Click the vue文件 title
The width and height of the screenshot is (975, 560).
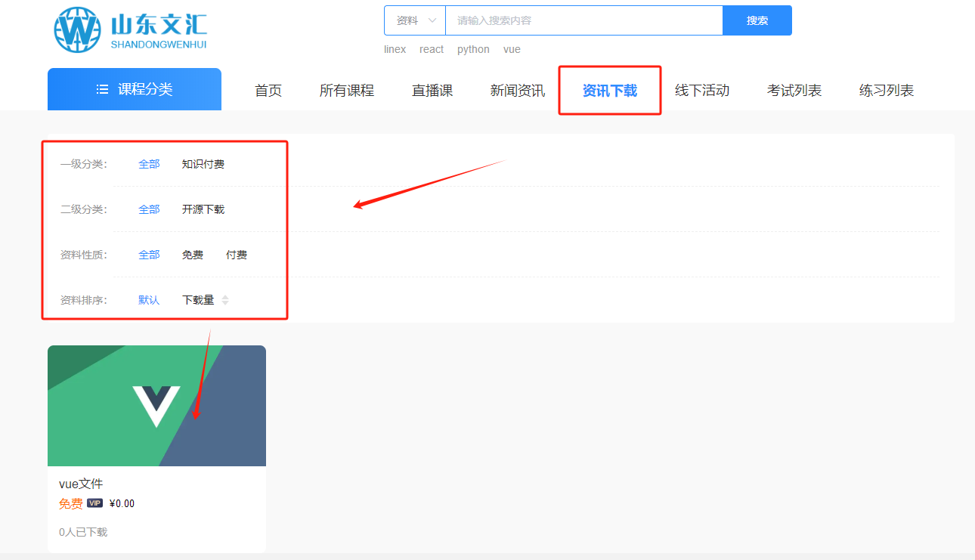(x=81, y=484)
